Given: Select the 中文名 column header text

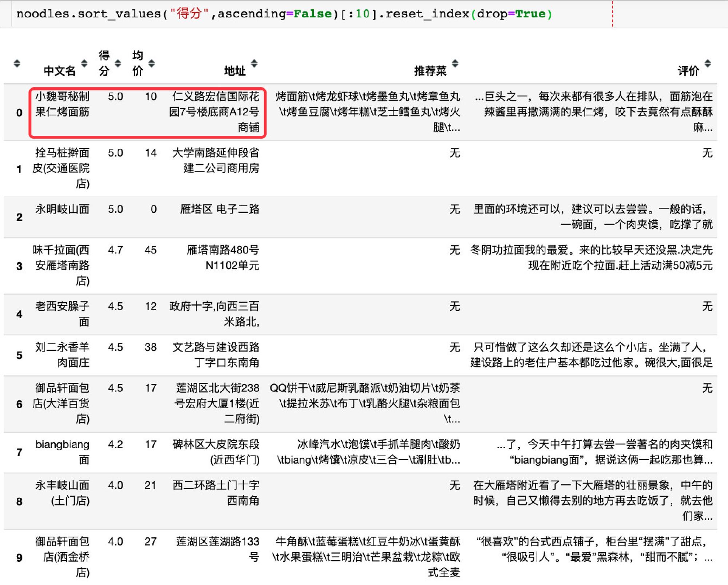Looking at the screenshot, I should (60, 71).
